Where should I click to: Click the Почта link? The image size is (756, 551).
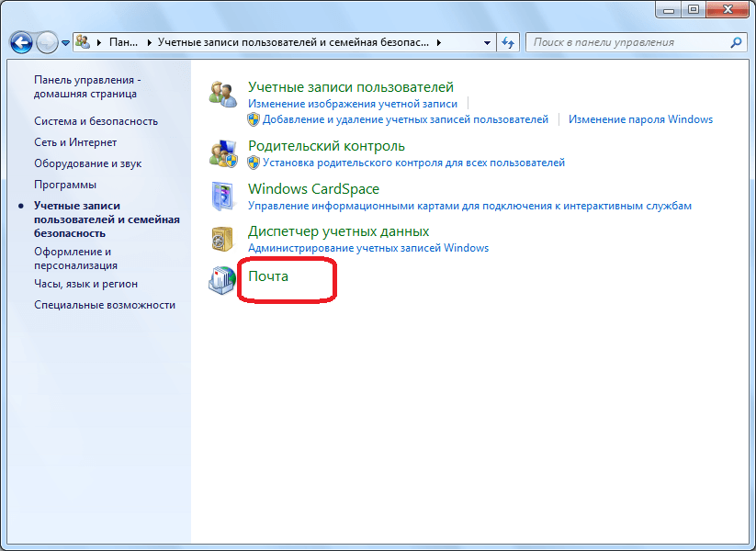tap(268, 275)
